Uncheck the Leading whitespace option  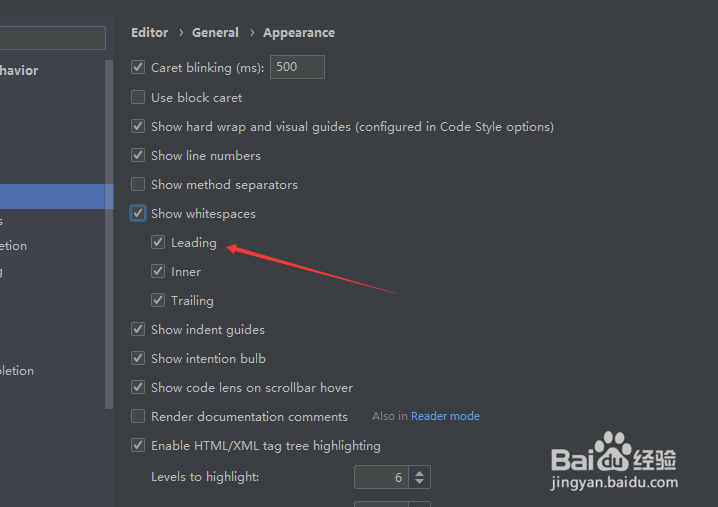[x=158, y=242]
